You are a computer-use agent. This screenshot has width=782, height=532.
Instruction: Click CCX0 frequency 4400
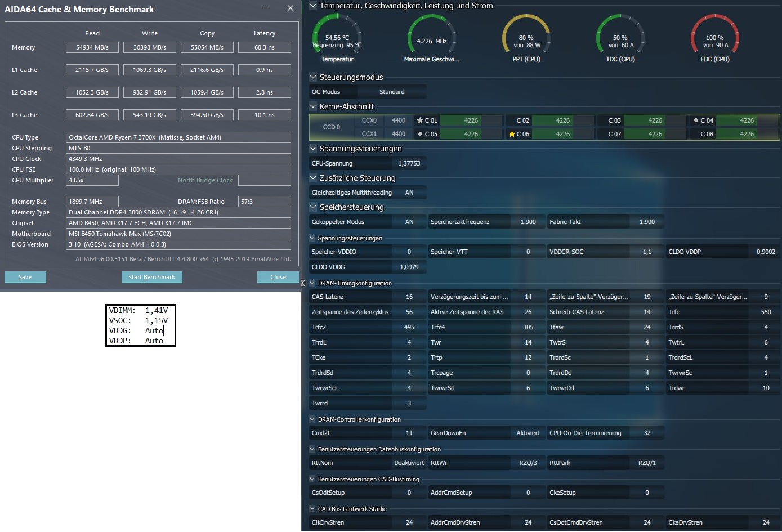coord(399,120)
